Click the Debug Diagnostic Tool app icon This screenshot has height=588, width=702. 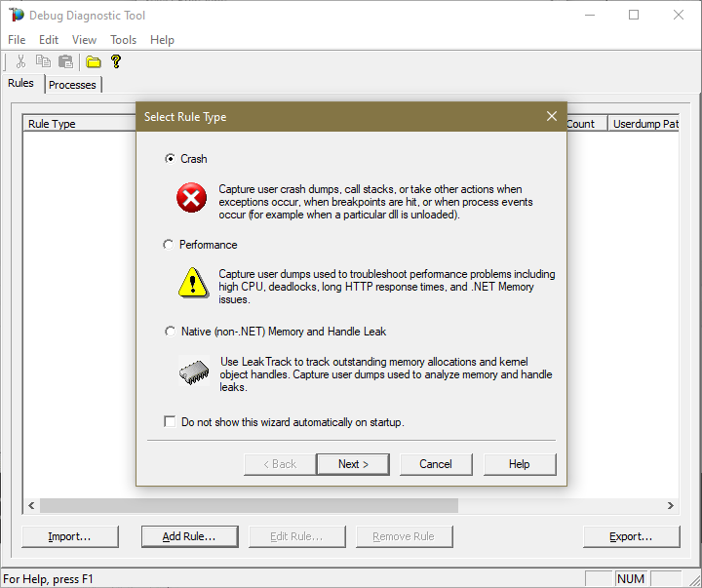pyautogui.click(x=17, y=15)
